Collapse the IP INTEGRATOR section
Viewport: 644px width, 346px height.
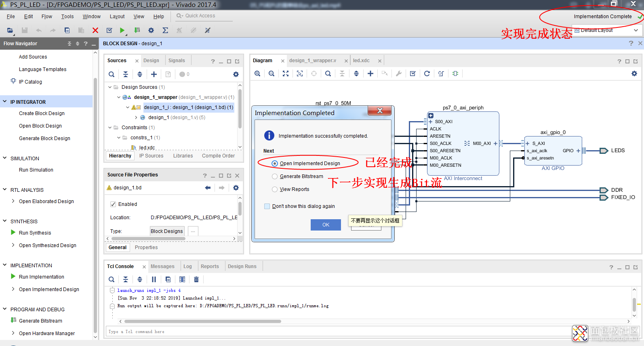tap(5, 102)
